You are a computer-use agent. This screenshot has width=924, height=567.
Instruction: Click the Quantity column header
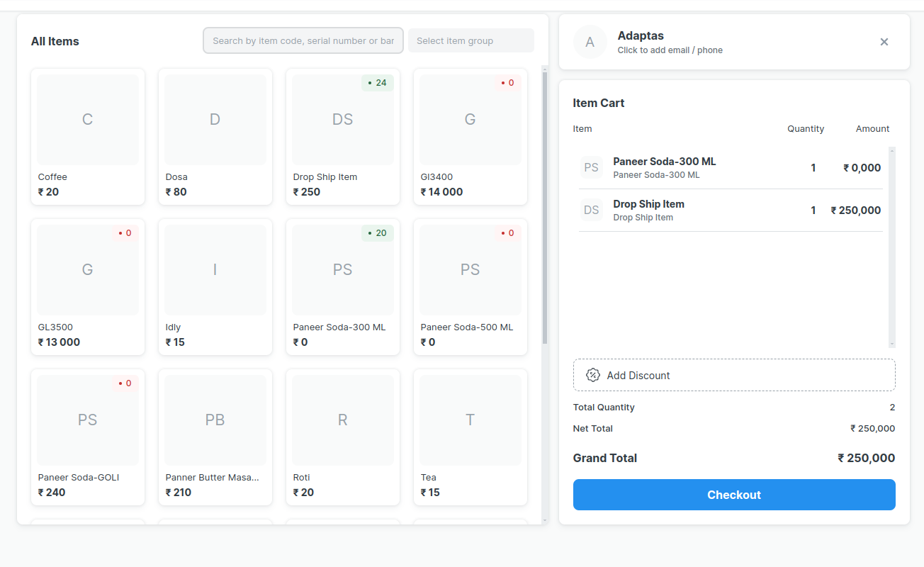806,129
